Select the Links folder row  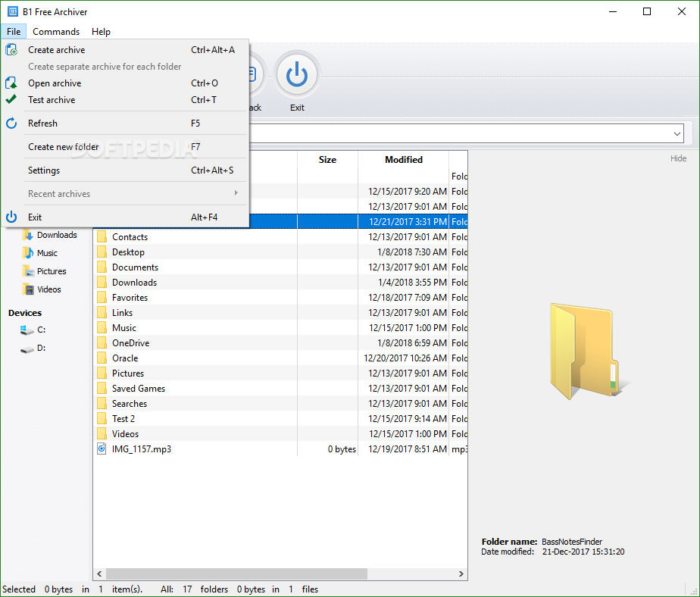(280, 313)
